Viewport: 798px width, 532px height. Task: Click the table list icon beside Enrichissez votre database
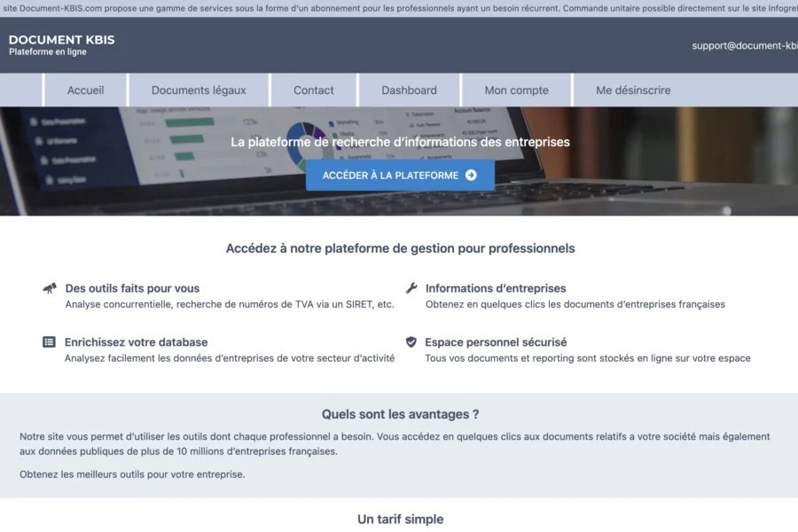point(49,341)
